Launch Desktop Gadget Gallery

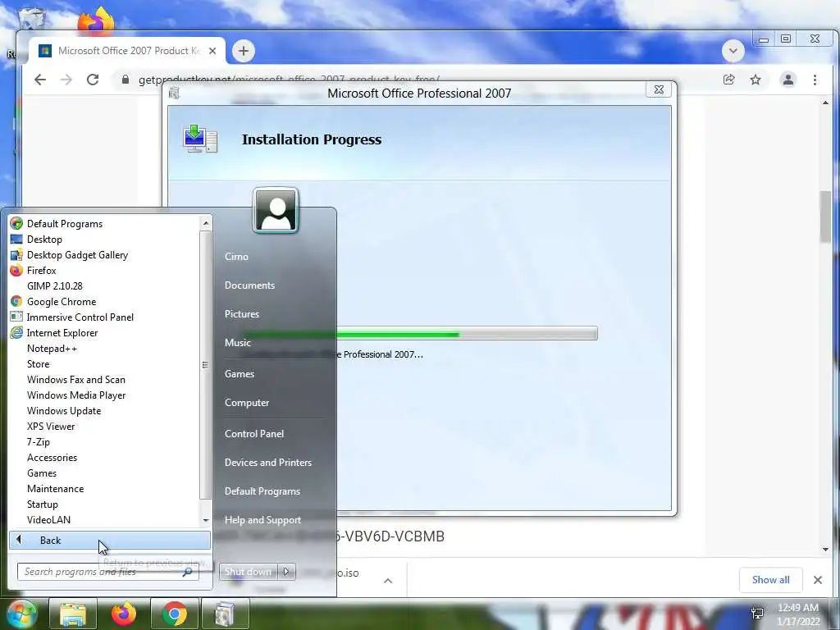coord(77,255)
